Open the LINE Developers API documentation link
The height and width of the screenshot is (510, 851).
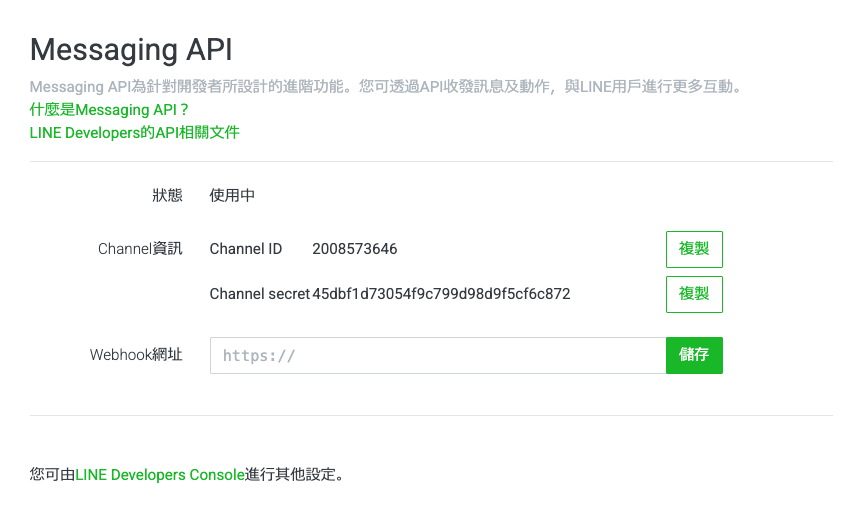point(134,132)
